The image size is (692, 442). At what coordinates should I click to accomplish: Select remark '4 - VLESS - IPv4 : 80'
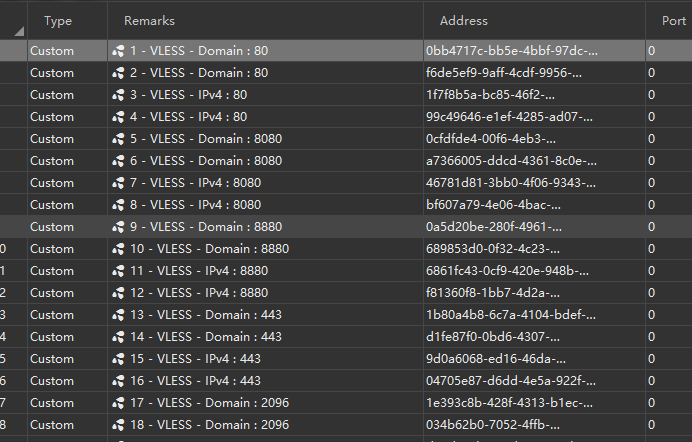[188, 117]
